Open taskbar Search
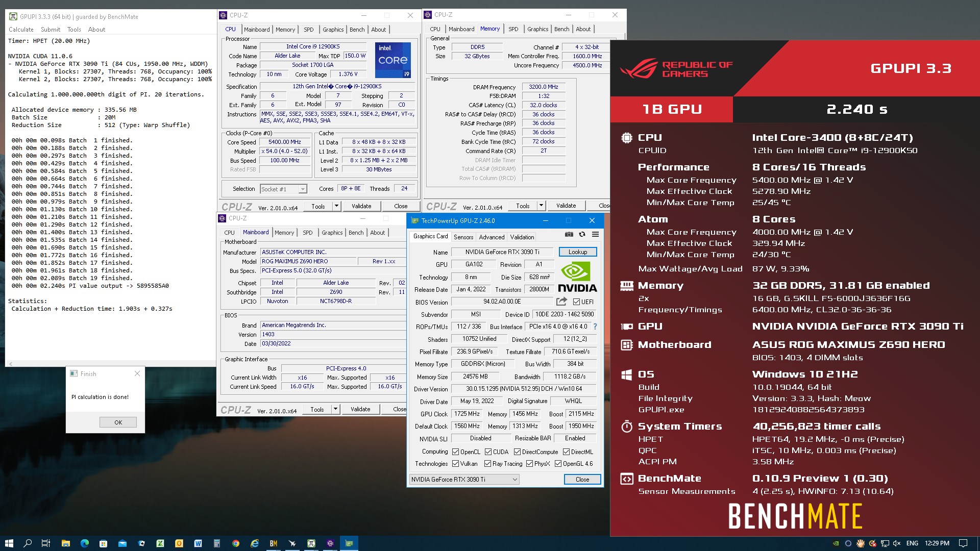 28,543
